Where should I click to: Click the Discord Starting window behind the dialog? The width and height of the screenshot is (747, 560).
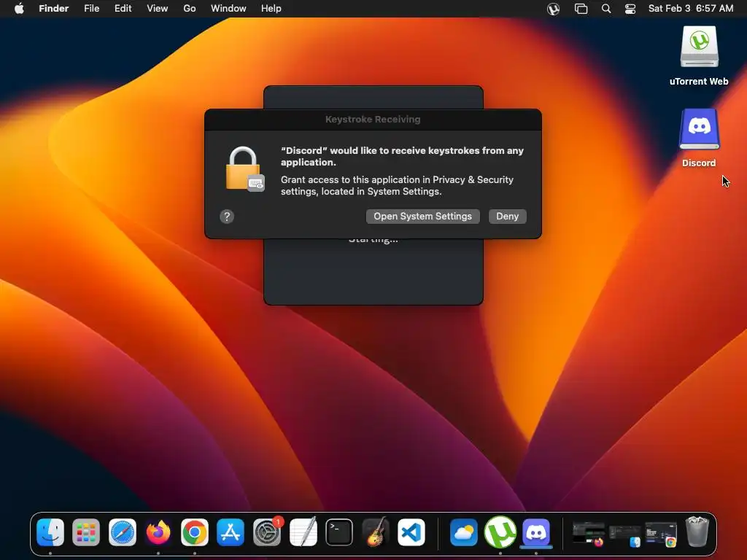[x=373, y=274]
